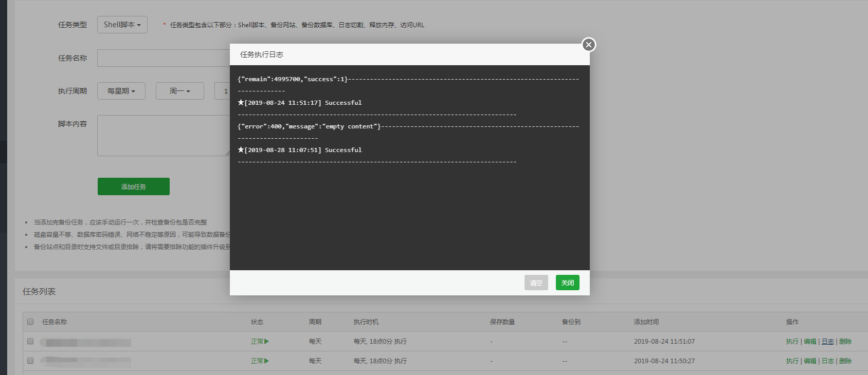
Task: Click 执行 link for task added 11:50:27
Action: pos(792,361)
